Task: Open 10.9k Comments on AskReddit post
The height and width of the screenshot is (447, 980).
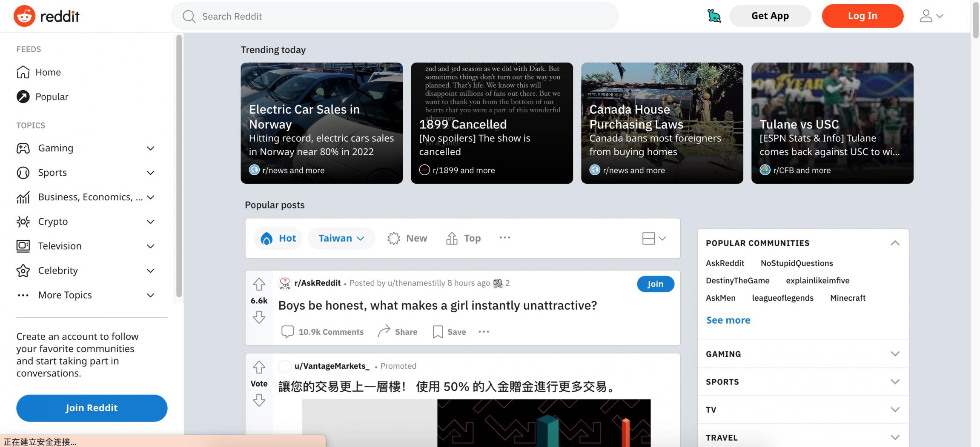Action: coord(322,332)
